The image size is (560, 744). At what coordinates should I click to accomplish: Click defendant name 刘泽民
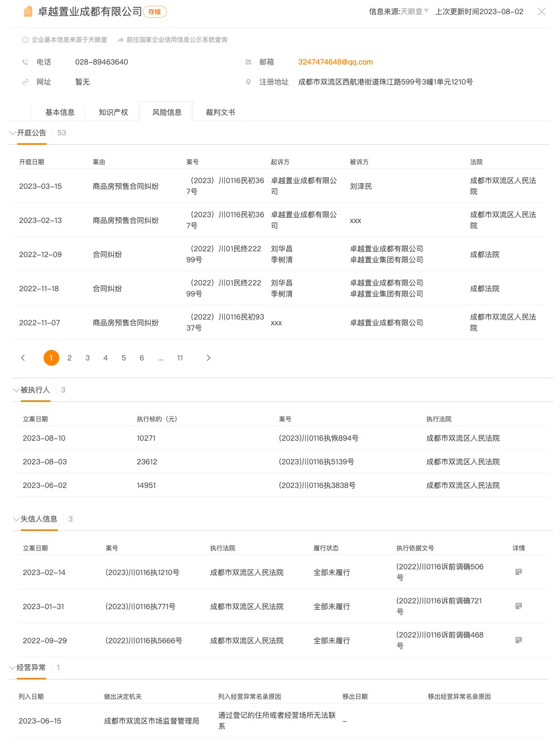[x=361, y=186]
